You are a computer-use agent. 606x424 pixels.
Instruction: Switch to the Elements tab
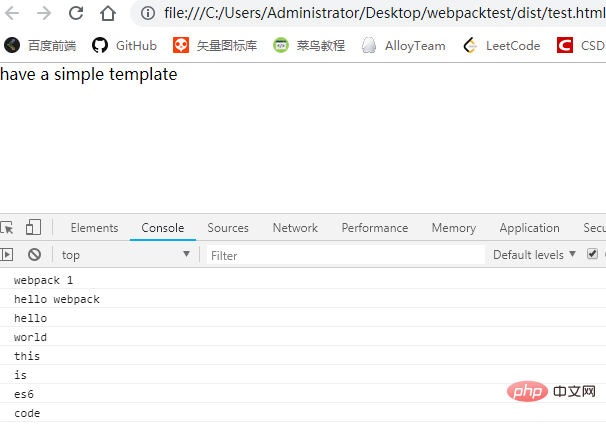coord(94,228)
